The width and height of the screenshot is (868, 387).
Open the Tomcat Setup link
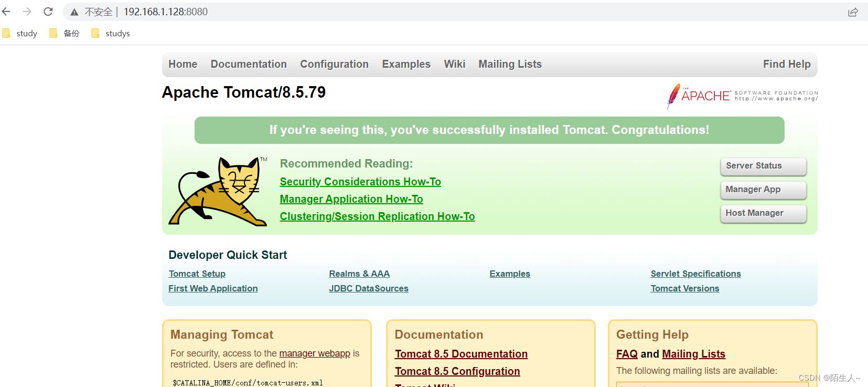click(197, 274)
